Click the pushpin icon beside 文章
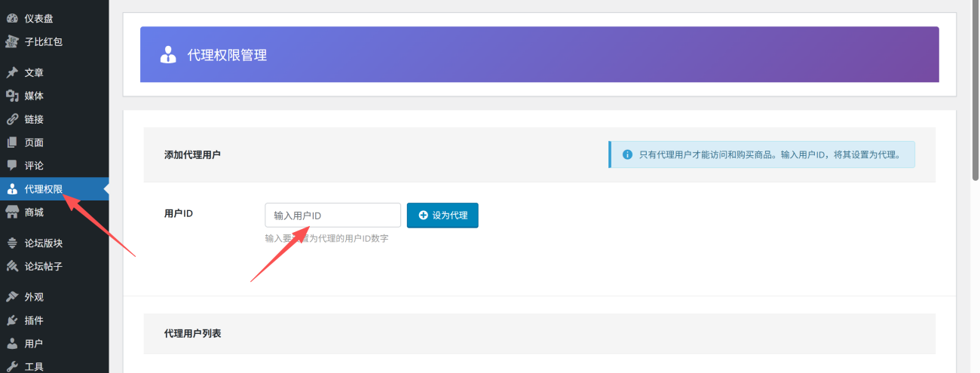This screenshot has width=980, height=373. [x=12, y=73]
